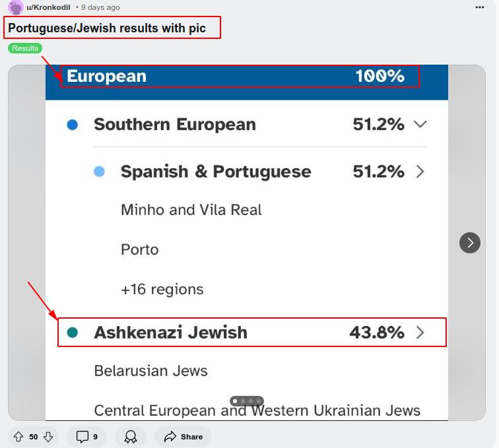The height and width of the screenshot is (448, 499).
Task: Click the green Results flair tag
Action: [25, 48]
